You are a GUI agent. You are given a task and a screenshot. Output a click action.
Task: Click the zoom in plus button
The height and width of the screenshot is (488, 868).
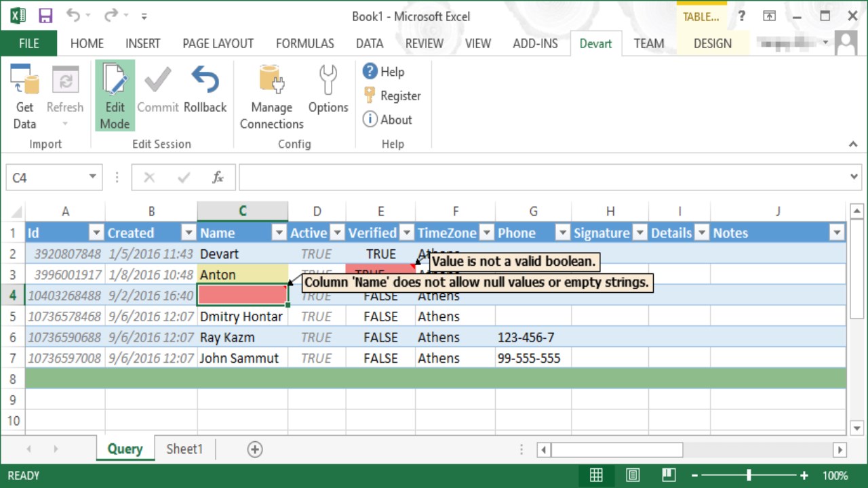pos(804,475)
